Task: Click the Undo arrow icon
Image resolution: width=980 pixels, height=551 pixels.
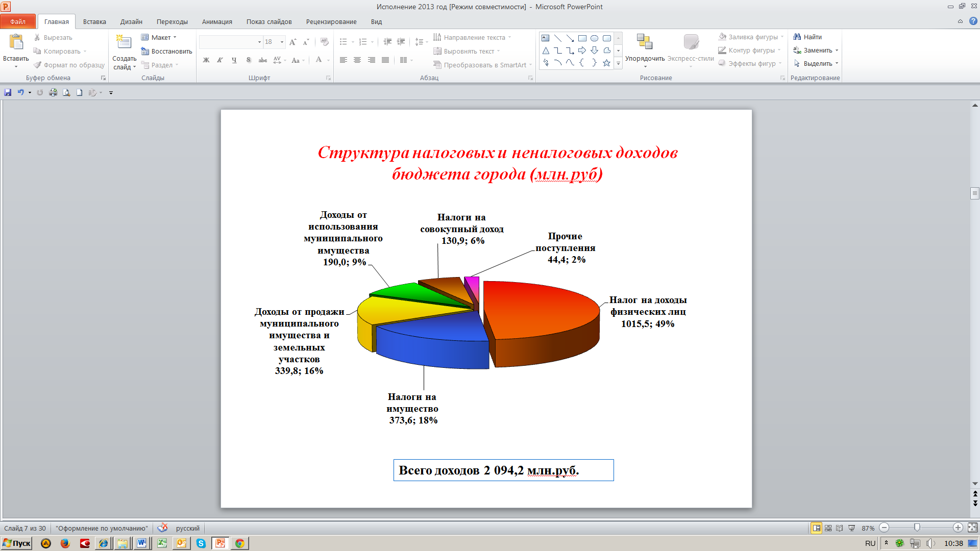Action: pyautogui.click(x=20, y=92)
